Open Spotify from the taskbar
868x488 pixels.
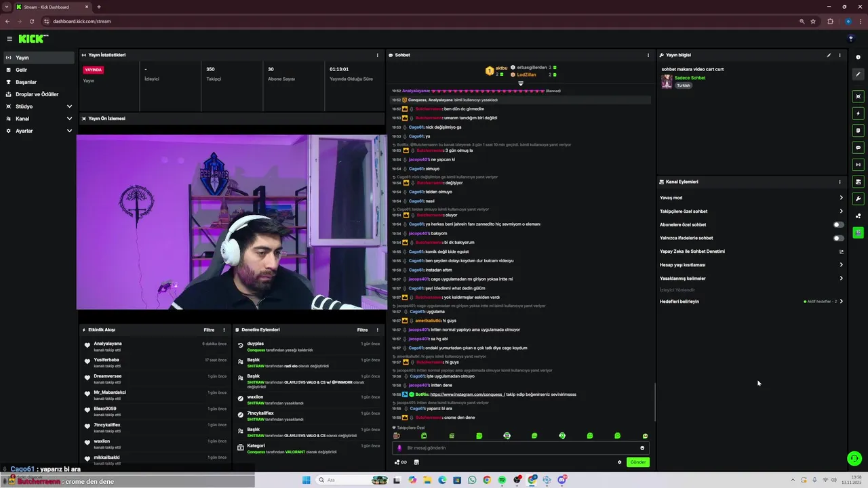click(502, 480)
